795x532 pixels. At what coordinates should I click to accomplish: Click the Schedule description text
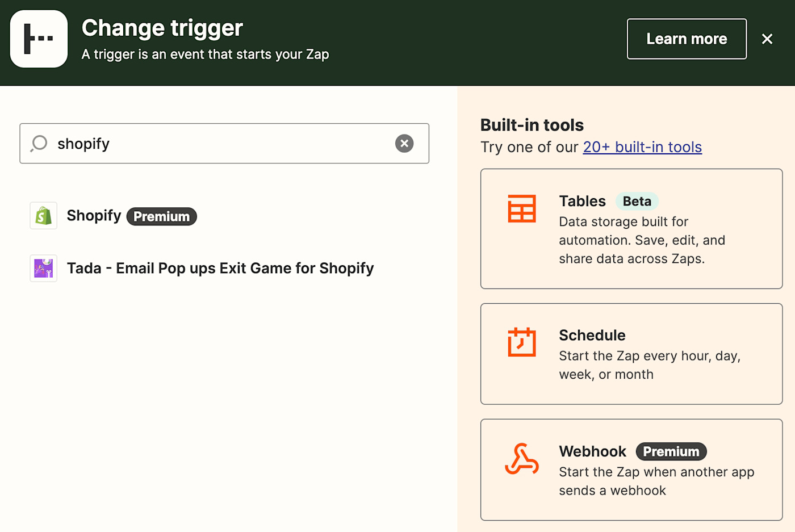coord(650,365)
